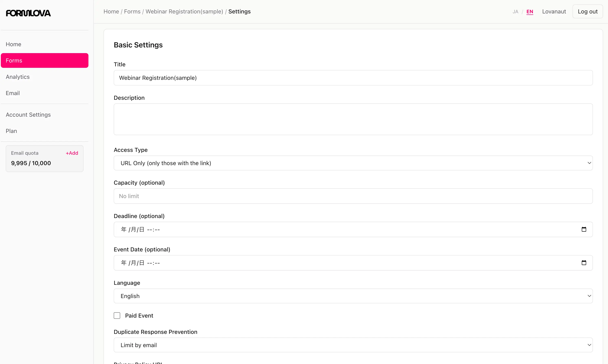Screen dimensions: 608x364
Task: Switch interface language to JA
Action: tap(515, 12)
